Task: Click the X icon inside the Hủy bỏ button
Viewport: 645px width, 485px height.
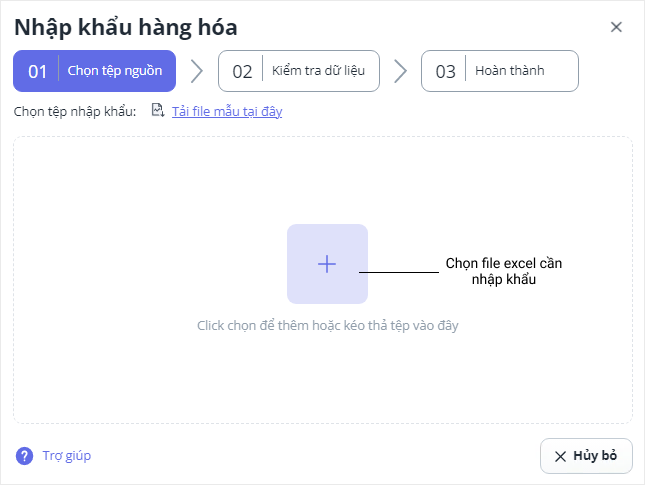Action: coord(560,456)
